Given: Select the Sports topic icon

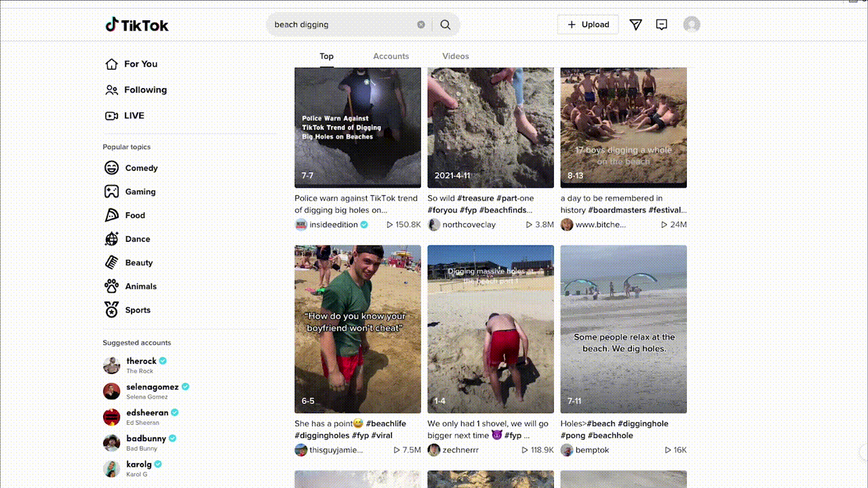Looking at the screenshot, I should tap(111, 310).
